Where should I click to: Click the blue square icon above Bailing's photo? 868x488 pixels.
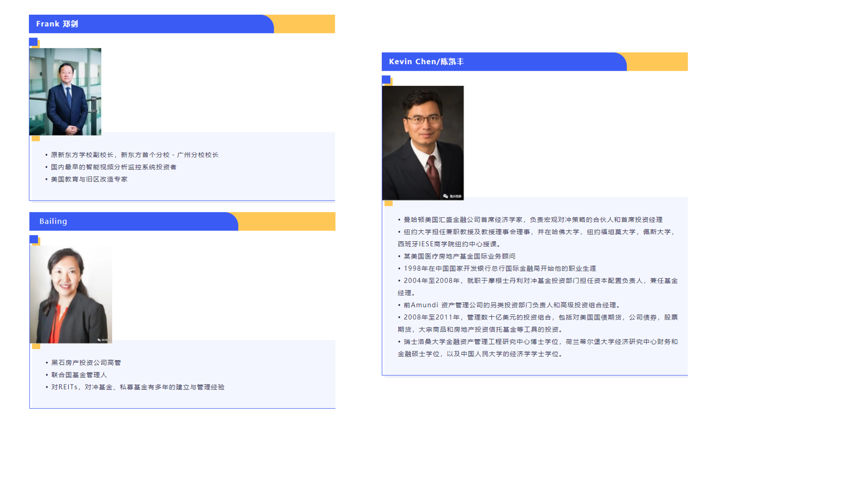click(33, 239)
